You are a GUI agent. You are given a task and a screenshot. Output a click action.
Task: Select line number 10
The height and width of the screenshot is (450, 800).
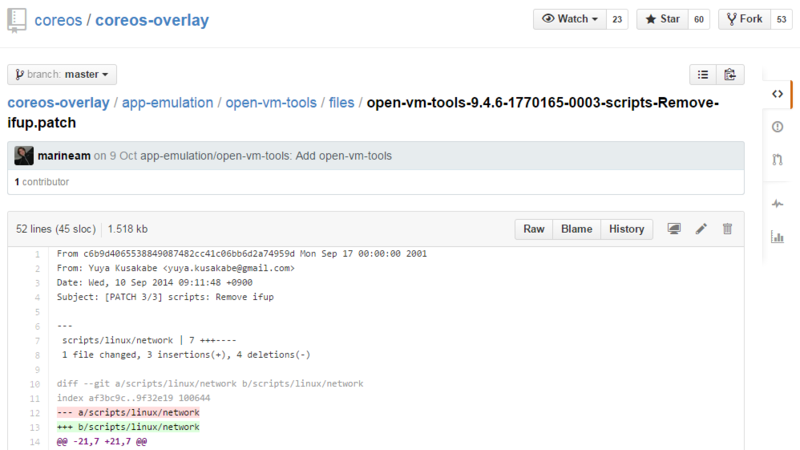(35, 384)
